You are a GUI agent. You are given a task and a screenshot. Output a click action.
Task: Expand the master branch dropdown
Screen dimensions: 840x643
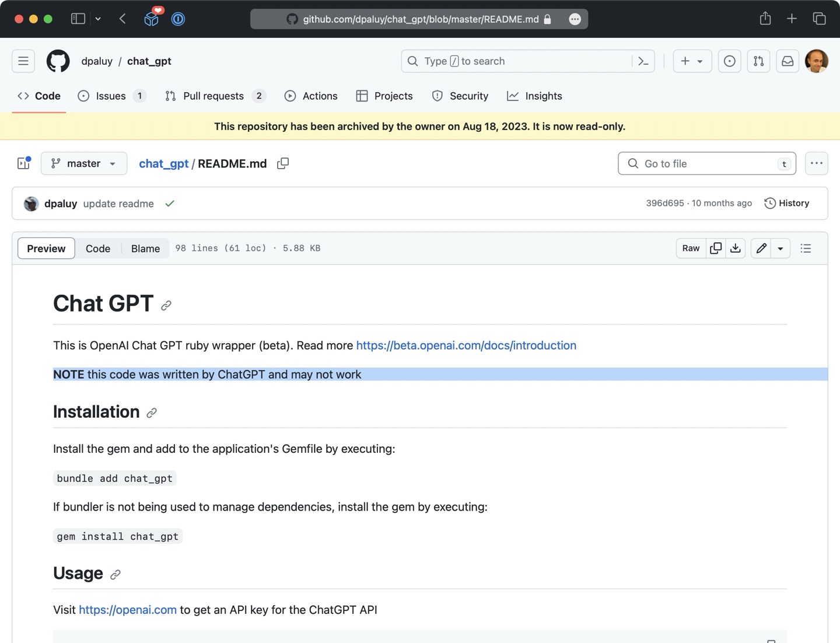tap(84, 163)
